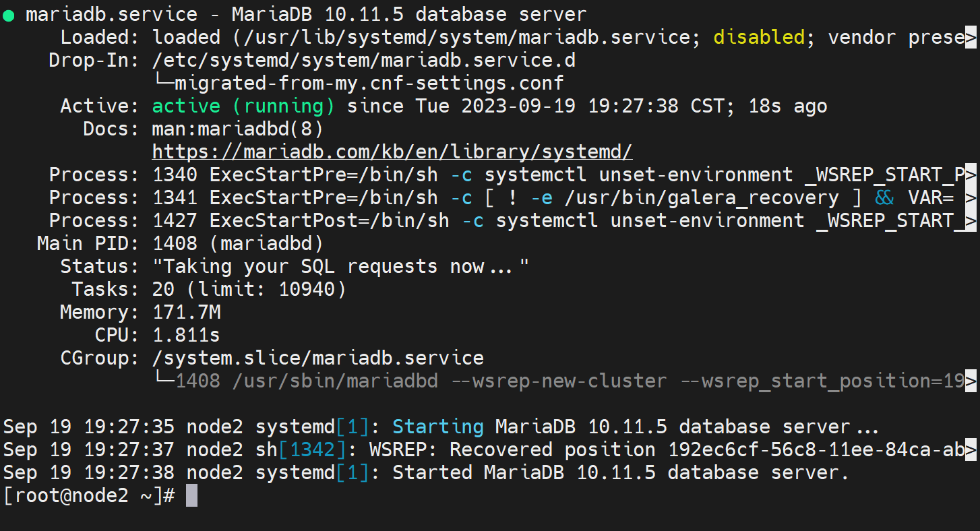This screenshot has width=980, height=531.
Task: Click the man:mariadbd(8) docs reference
Action: pos(237,129)
